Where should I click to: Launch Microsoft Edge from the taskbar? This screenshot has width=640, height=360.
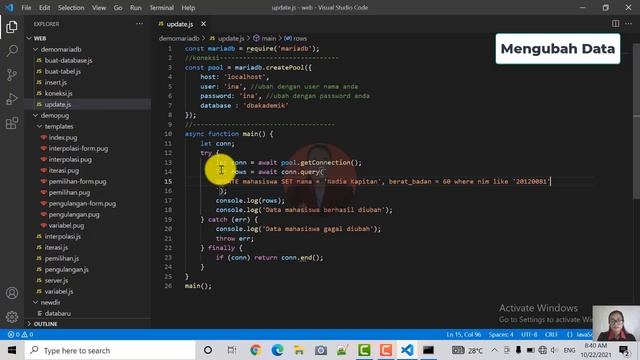click(278, 350)
